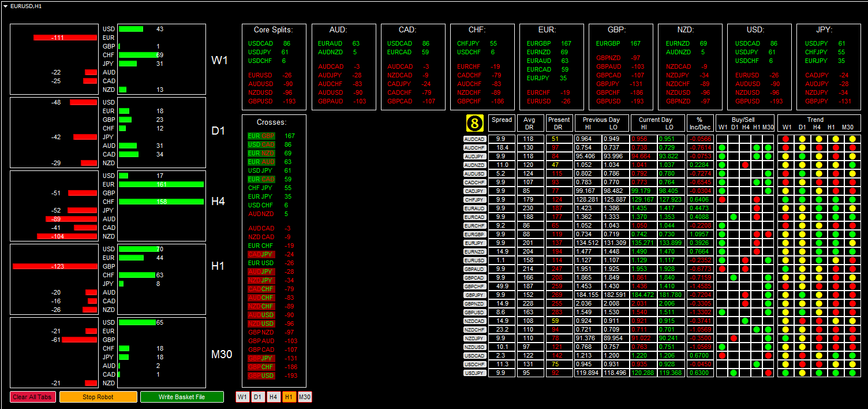Toggle the W1 timeframe button at bottom

click(x=242, y=397)
